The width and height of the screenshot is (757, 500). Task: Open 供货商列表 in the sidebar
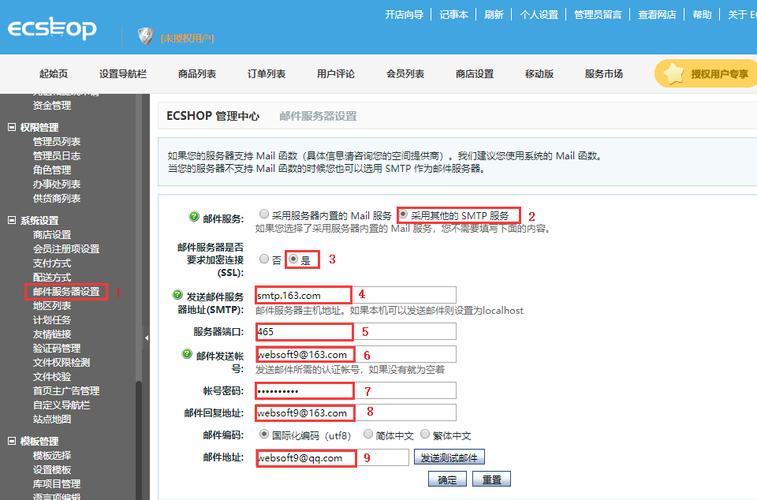[56, 198]
